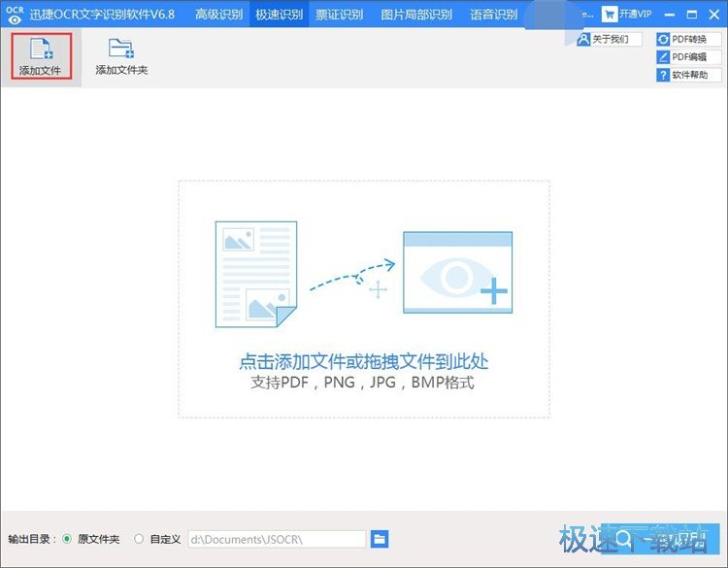
Task: Launch the PDF转换 tool
Action: coord(689,39)
